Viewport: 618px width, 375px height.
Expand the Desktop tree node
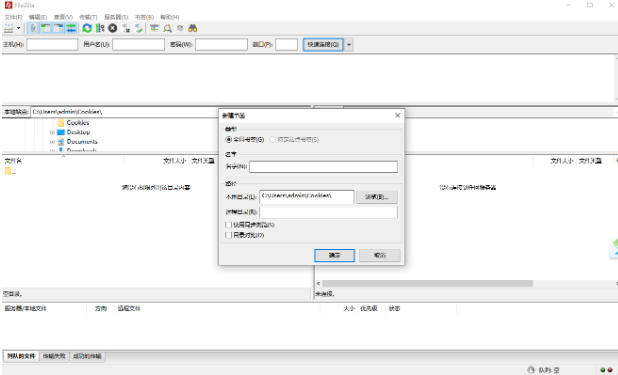(52, 132)
